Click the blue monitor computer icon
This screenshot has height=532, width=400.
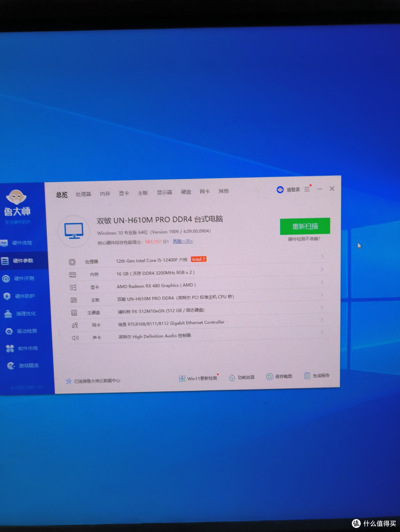coord(74,231)
